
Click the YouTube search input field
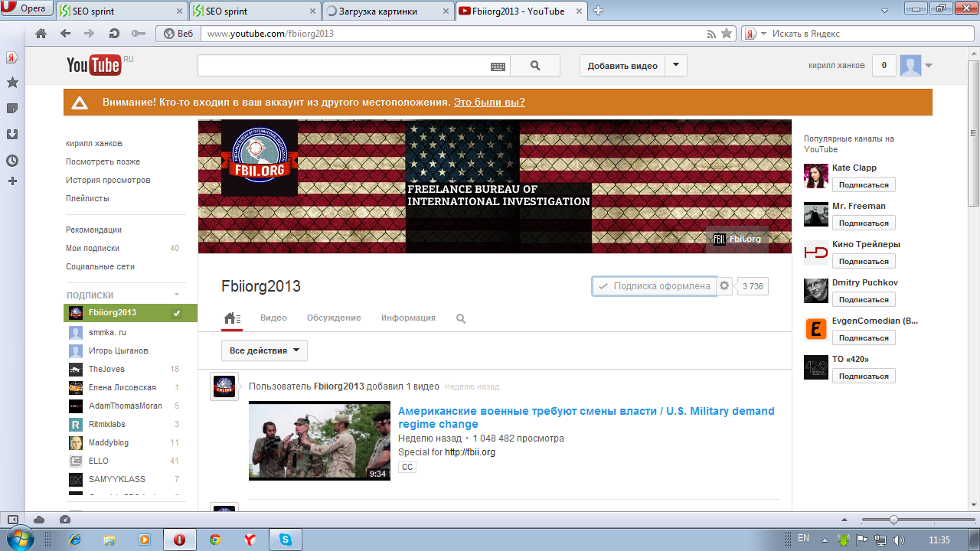tap(343, 66)
